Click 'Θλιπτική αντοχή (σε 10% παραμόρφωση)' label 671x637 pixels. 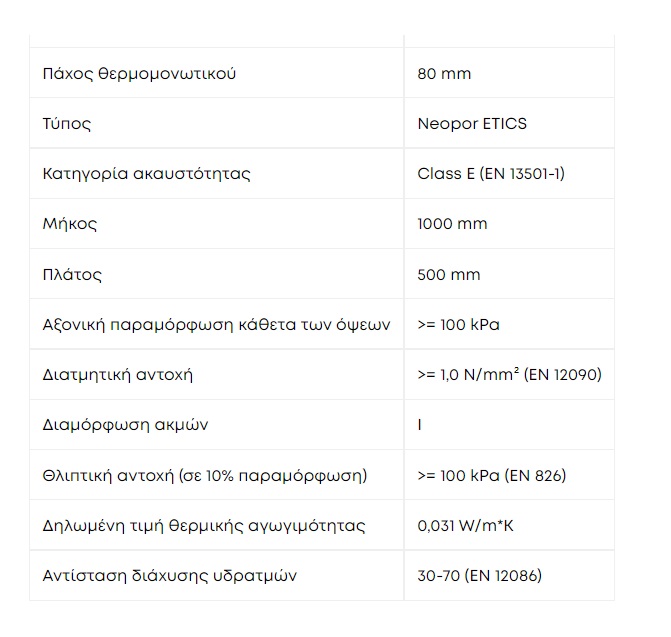(x=205, y=475)
